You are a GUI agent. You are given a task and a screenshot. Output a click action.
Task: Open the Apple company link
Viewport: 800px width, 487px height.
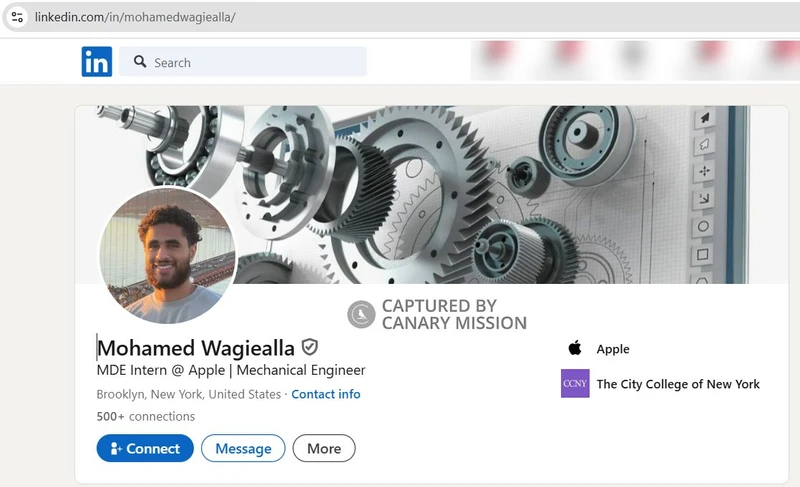coord(613,349)
